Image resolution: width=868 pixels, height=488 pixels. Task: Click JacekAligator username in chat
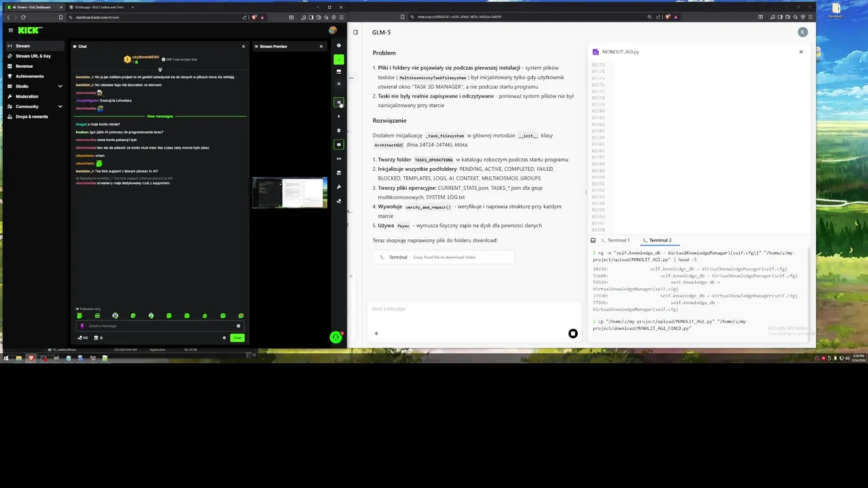(x=87, y=100)
